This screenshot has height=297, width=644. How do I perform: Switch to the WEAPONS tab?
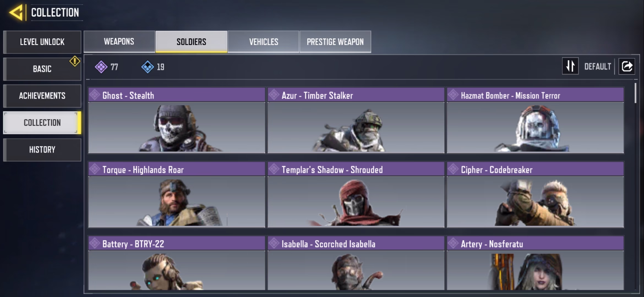119,42
